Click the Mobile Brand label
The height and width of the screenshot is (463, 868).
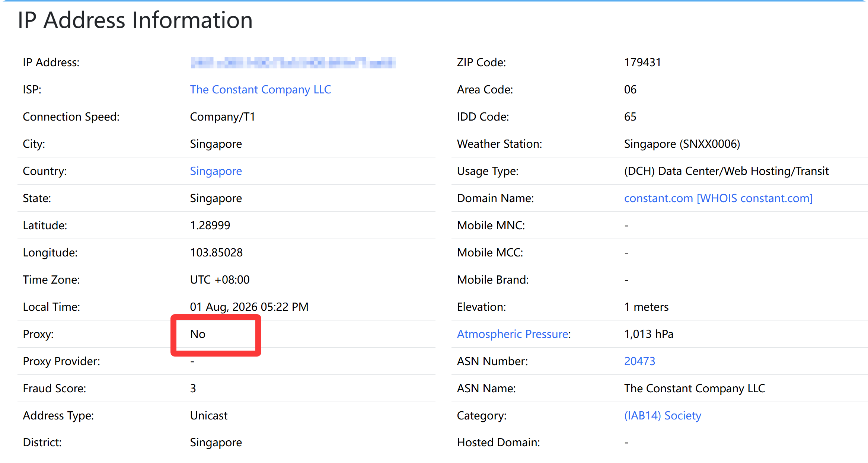[x=493, y=280]
